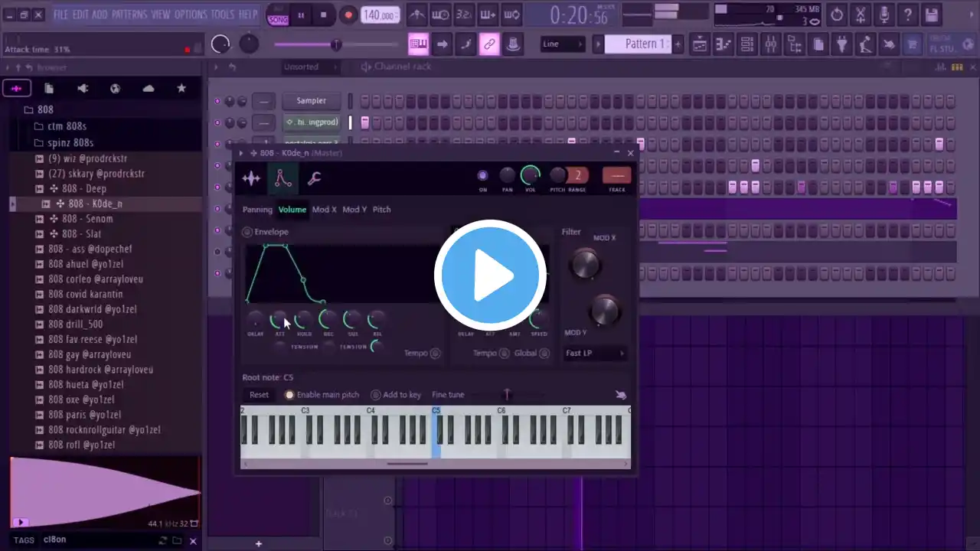
Task: Toggle the LFO Tempo switch
Action: point(504,353)
